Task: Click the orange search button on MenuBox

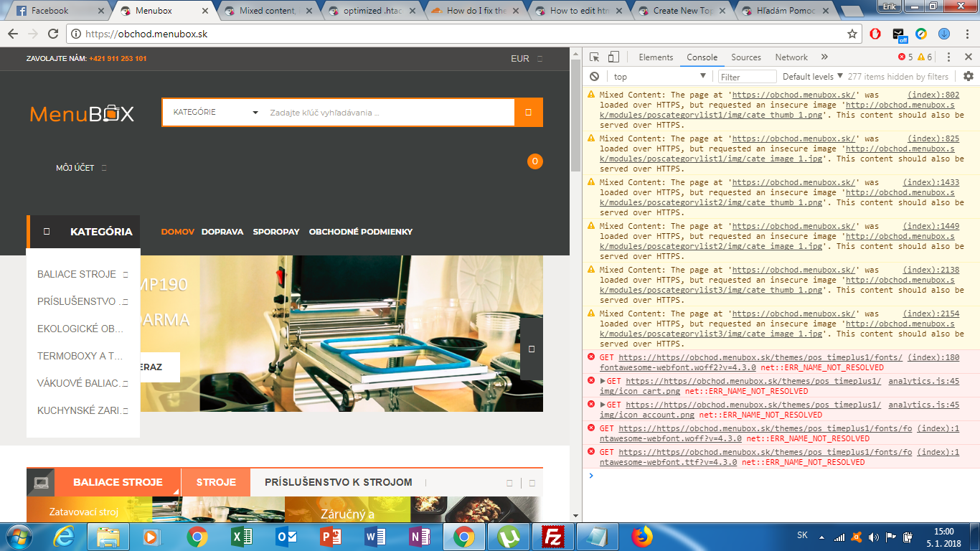Action: tap(529, 112)
